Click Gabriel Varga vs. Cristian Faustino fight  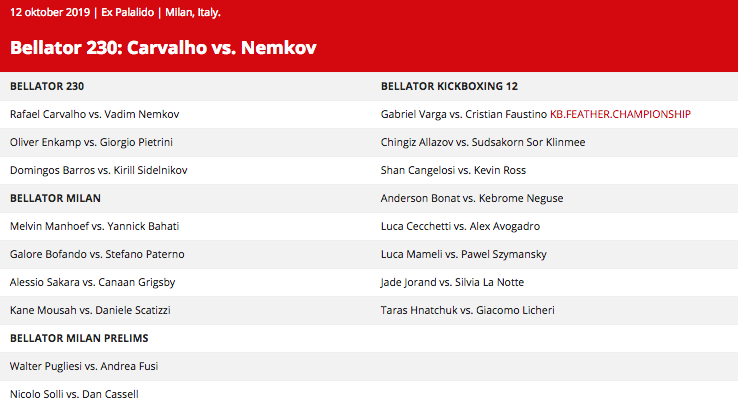click(463, 114)
